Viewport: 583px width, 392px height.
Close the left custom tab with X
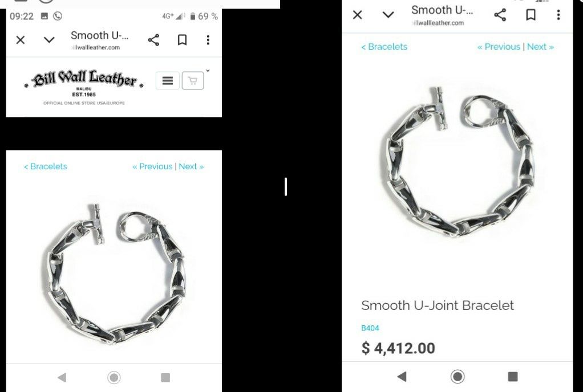coord(21,40)
